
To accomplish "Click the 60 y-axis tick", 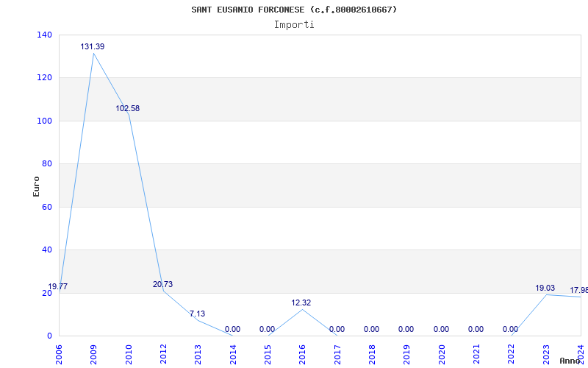I will click(x=47, y=207).
